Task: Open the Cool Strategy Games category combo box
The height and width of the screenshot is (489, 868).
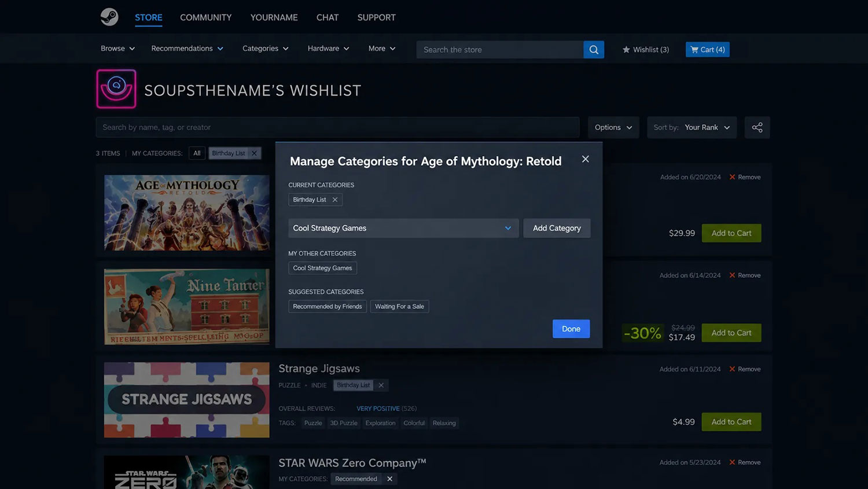Action: [x=403, y=228]
